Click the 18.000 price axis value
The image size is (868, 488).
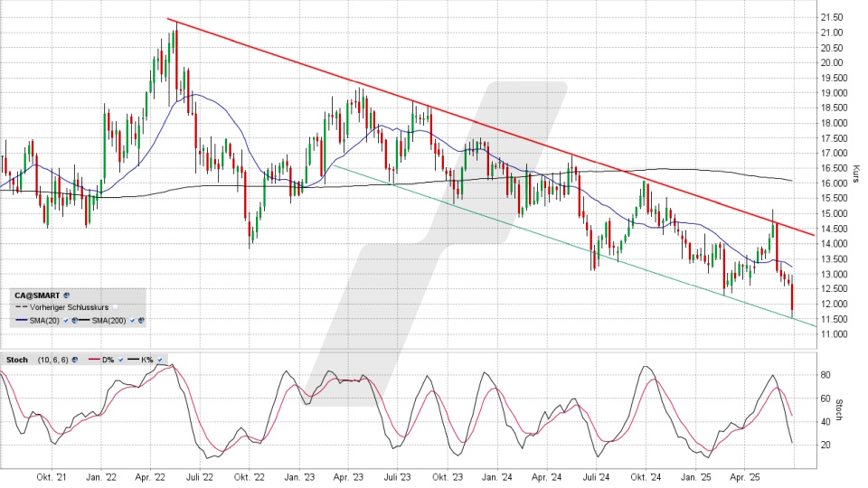click(834, 124)
